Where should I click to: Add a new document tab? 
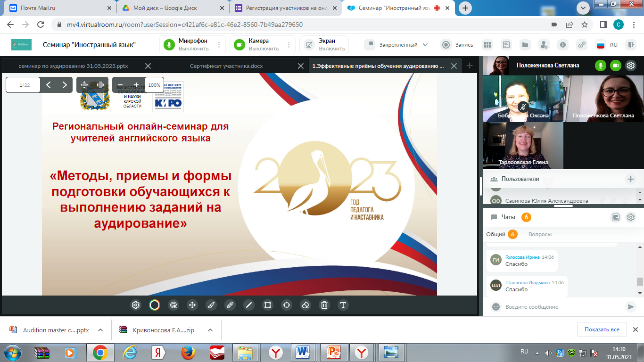(469, 66)
